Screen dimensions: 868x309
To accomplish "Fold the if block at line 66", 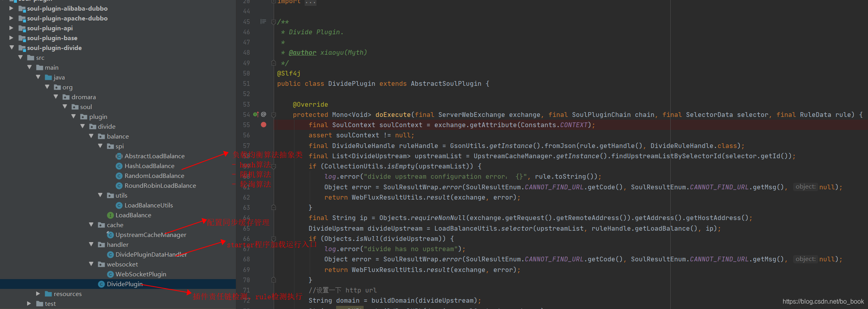I will click(274, 239).
